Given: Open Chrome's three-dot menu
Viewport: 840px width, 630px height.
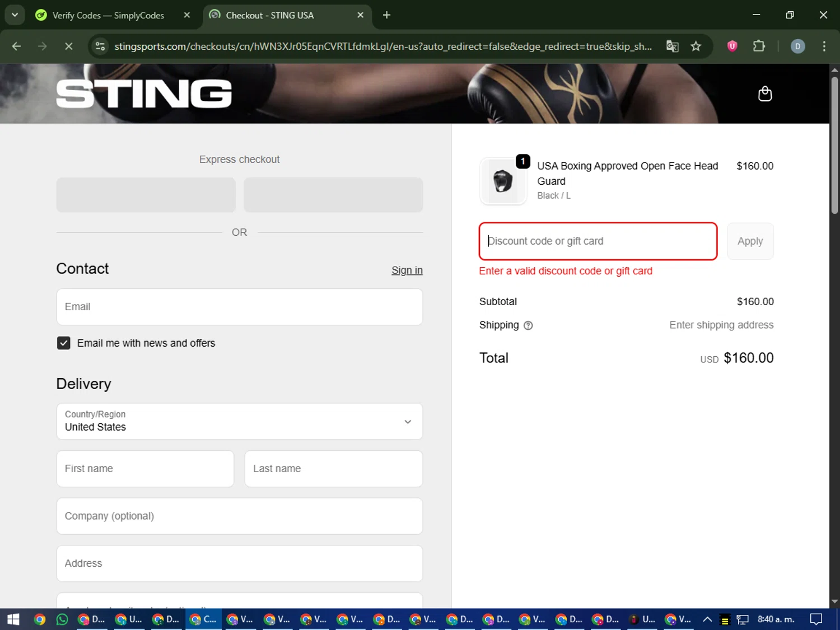Looking at the screenshot, I should tap(824, 46).
